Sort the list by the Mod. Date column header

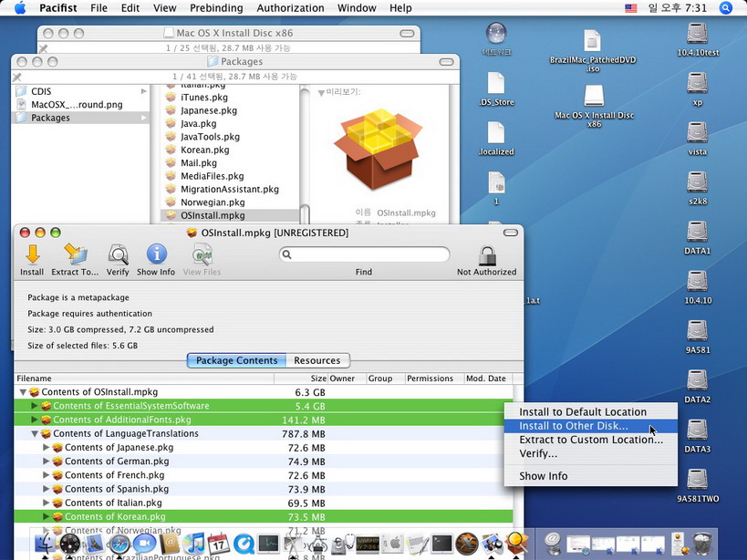coord(488,379)
